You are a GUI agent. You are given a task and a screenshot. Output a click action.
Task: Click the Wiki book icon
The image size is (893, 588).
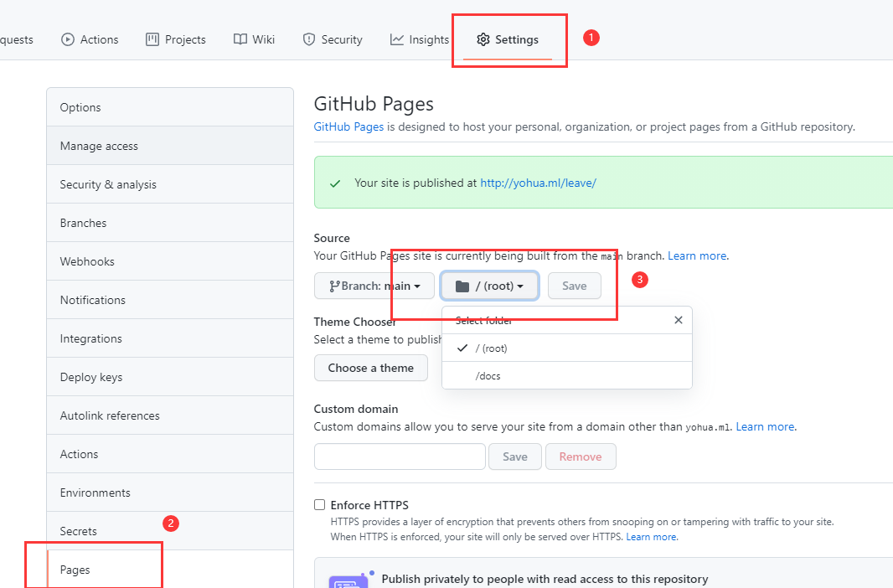[240, 39]
